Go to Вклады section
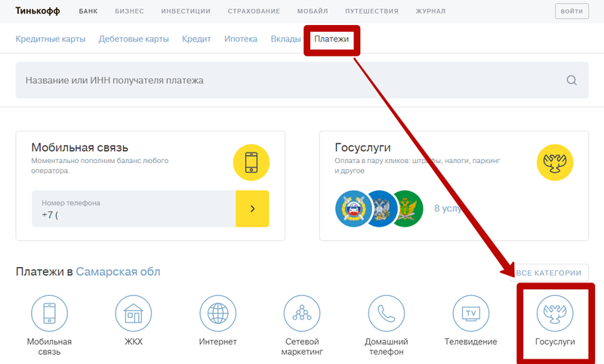The height and width of the screenshot is (364, 604). click(x=285, y=39)
